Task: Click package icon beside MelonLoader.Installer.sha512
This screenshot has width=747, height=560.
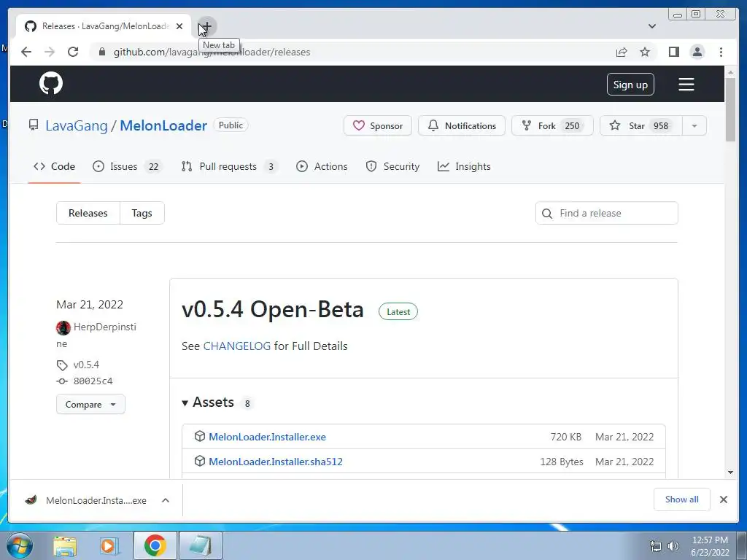Action: pyautogui.click(x=200, y=461)
